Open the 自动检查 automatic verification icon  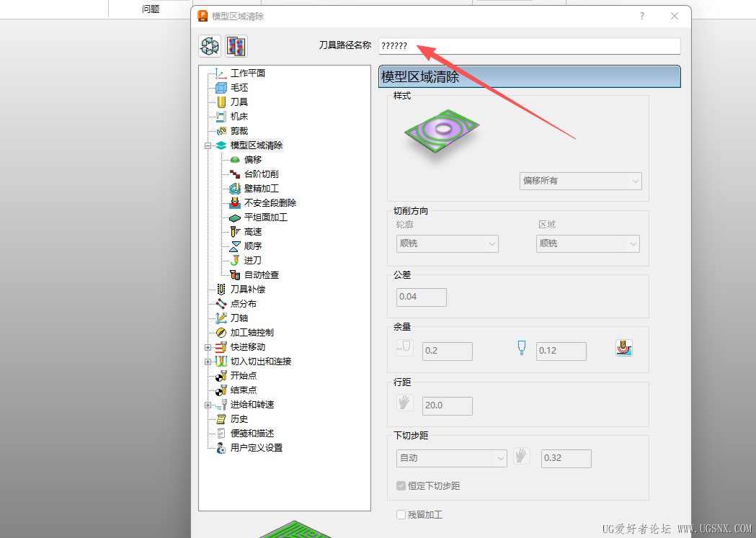(x=235, y=275)
